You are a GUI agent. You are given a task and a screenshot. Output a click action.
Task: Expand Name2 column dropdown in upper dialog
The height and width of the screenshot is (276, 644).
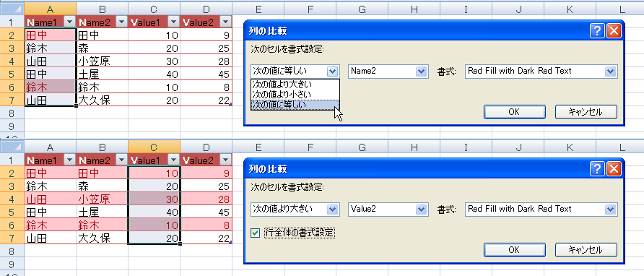(x=422, y=71)
